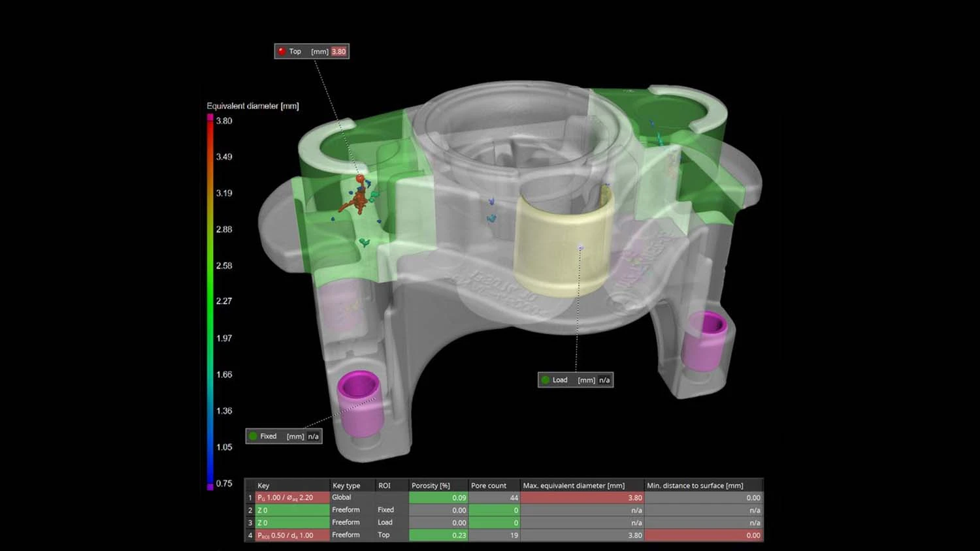Screen dimensions: 980x551
Task: Select row 1 min distance 0.00 cell
Action: [x=704, y=497]
